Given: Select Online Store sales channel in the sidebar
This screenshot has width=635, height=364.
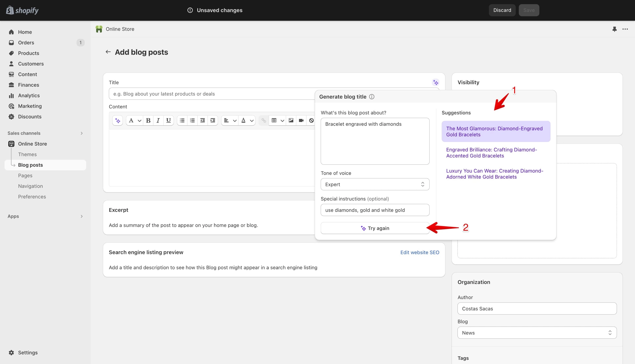Looking at the screenshot, I should point(45,144).
